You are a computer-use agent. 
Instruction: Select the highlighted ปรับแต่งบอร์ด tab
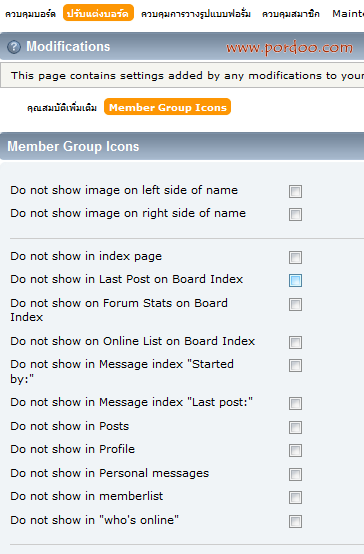click(x=98, y=13)
